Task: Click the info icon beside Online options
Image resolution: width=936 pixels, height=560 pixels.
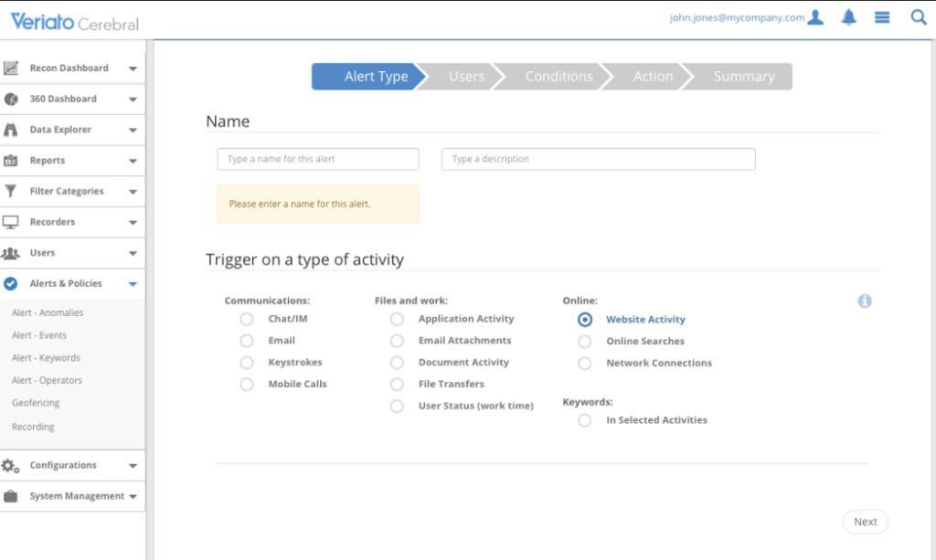Action: (x=865, y=301)
